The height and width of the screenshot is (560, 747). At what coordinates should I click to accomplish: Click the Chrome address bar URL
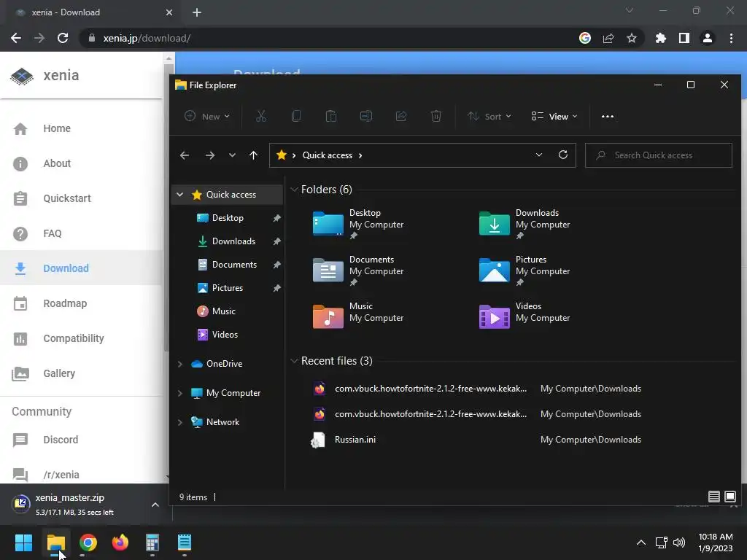[147, 38]
